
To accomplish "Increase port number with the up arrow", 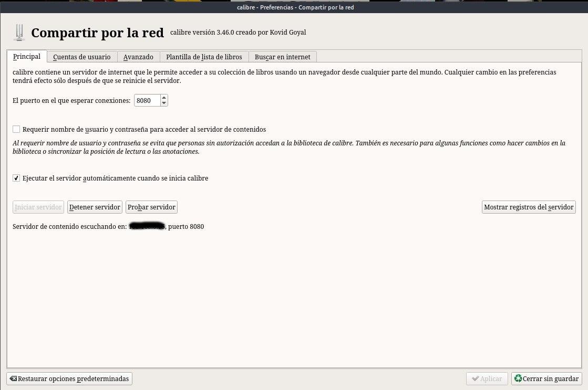I will point(164,98).
